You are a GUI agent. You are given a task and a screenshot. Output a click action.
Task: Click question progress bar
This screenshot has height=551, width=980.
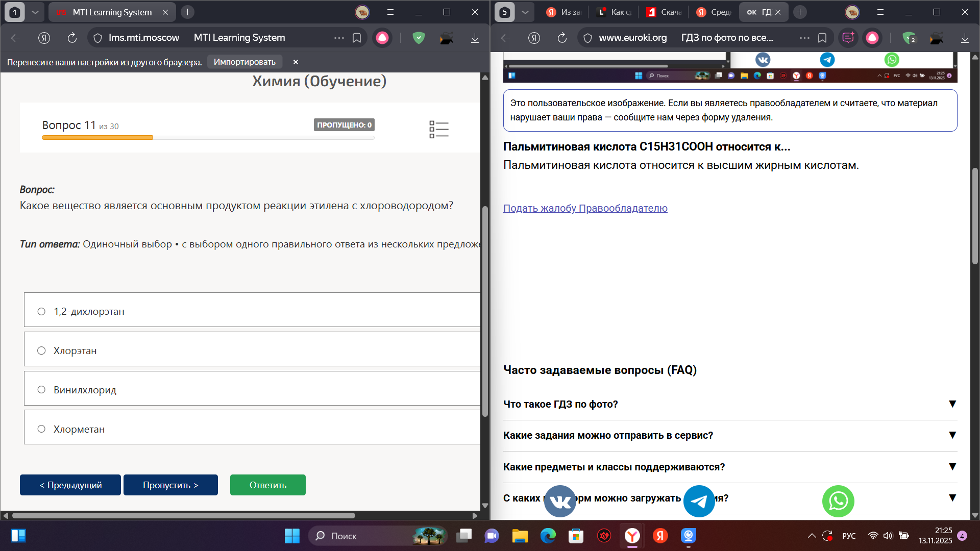(x=208, y=138)
